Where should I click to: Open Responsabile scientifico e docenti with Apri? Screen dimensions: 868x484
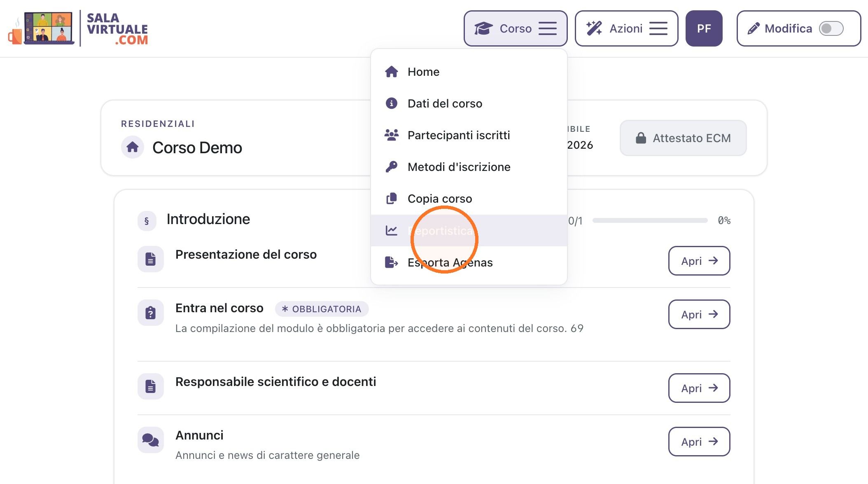click(x=699, y=388)
